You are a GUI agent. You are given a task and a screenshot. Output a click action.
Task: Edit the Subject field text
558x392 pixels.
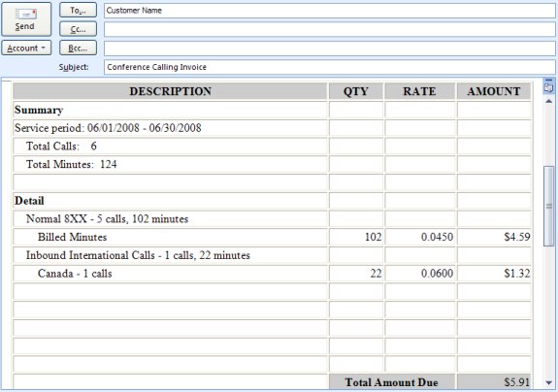(330, 67)
